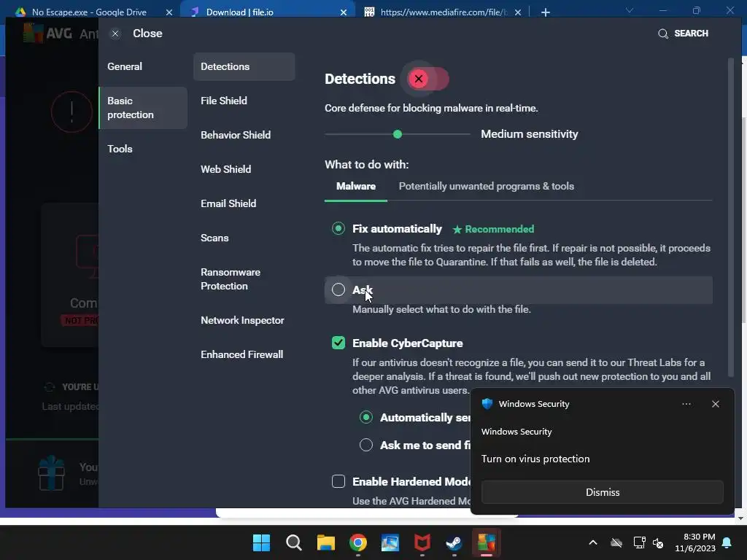
Task: Open File Shield settings
Action: tap(224, 101)
